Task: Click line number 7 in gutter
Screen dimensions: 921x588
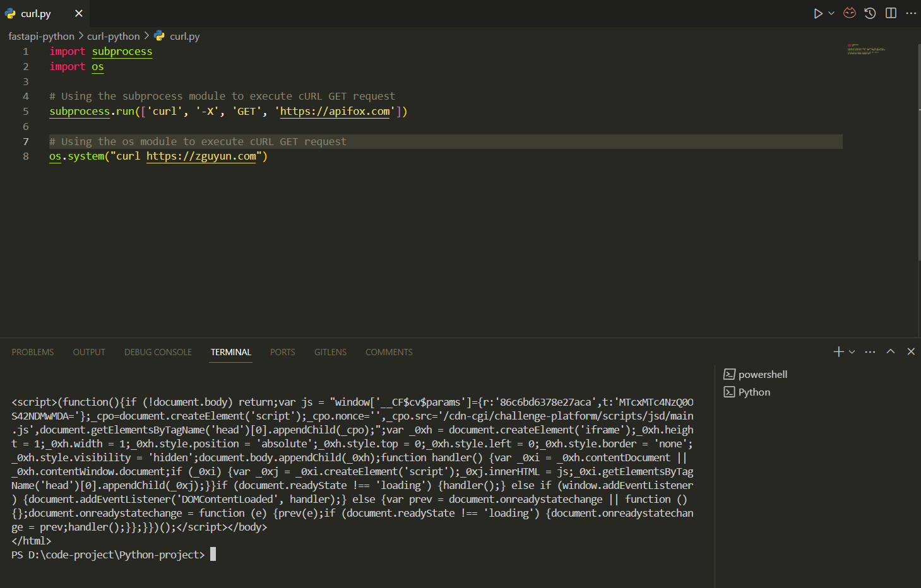Action: [x=26, y=141]
